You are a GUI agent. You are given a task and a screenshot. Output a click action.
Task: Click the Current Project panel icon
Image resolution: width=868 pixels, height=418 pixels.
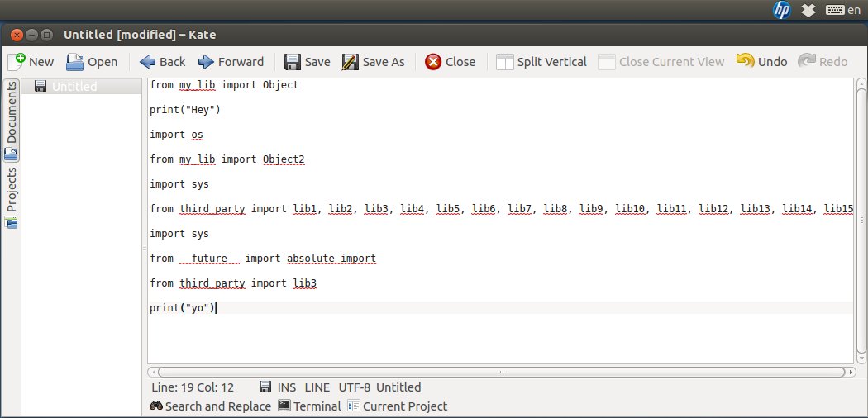353,406
